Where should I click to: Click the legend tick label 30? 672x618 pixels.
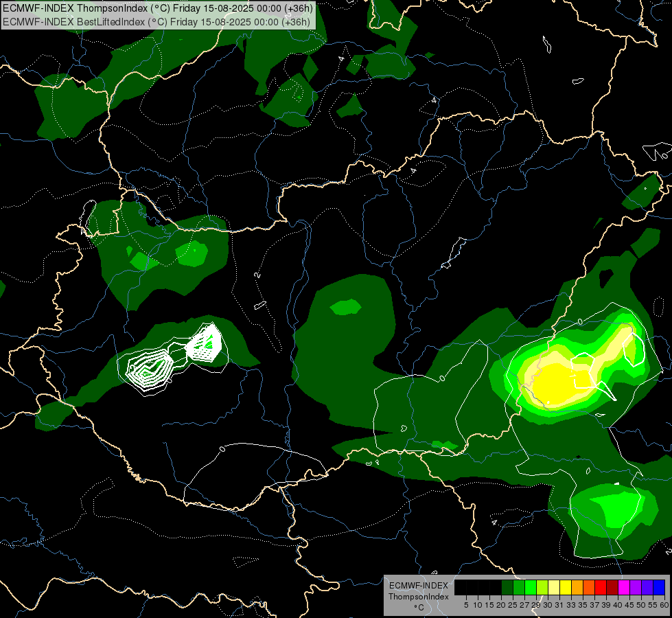(548, 605)
